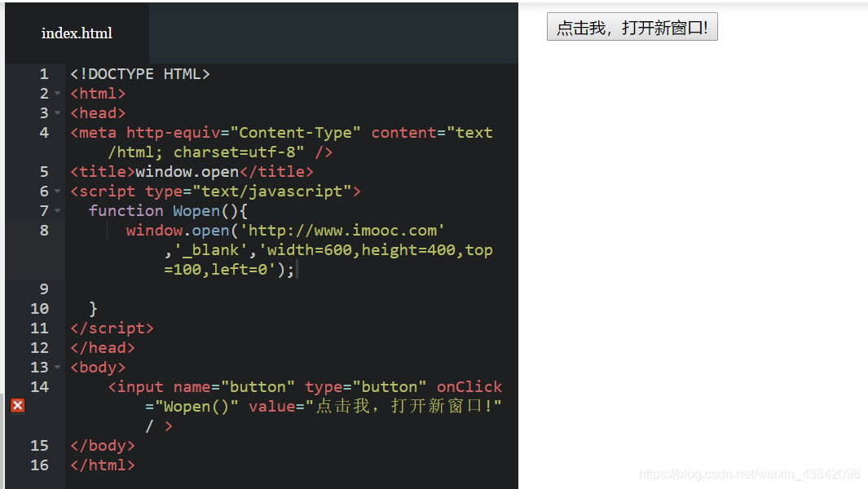Click the closing </html> tag
868x489 pixels.
coord(103,465)
